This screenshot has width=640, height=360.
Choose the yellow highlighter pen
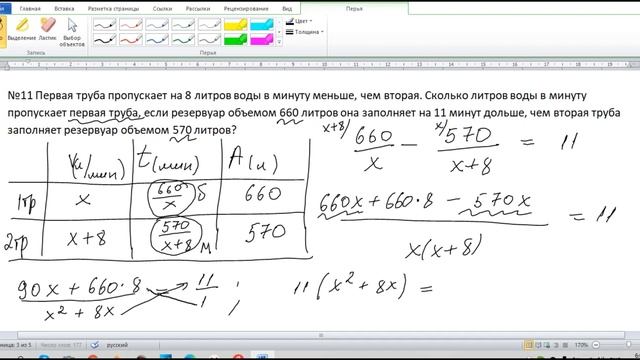click(x=236, y=24)
